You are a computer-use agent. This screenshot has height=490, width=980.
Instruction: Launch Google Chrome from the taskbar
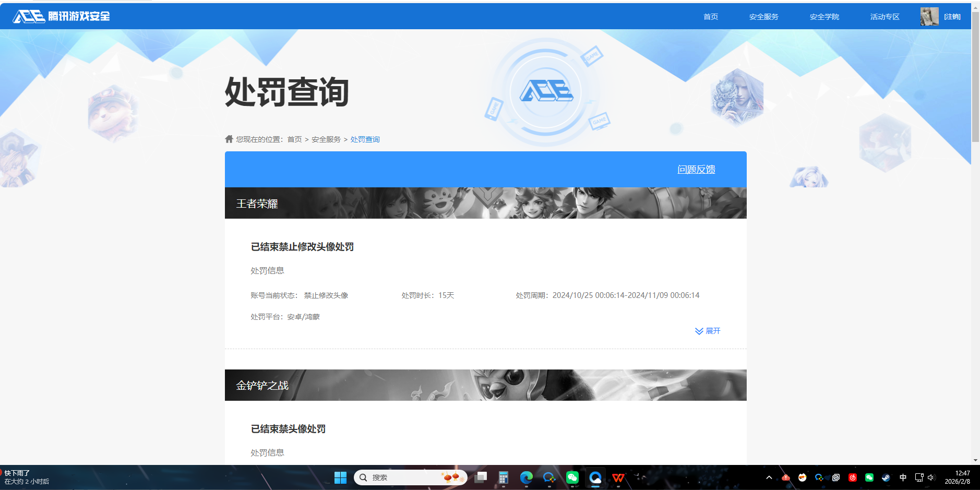[x=525, y=477]
